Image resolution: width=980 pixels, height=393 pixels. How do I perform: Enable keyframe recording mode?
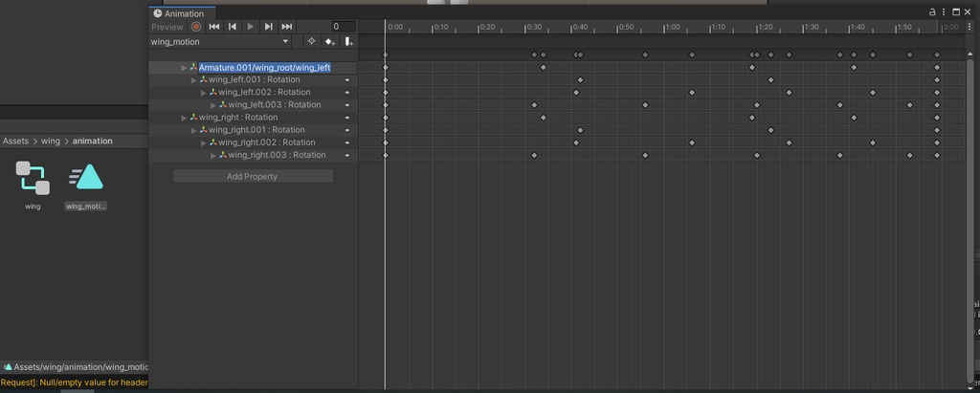[x=196, y=27]
